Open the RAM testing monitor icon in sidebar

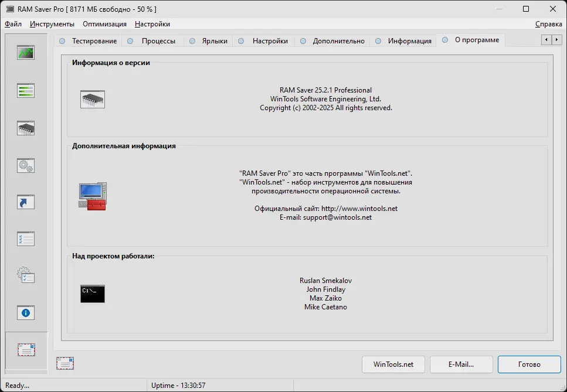[x=25, y=52]
